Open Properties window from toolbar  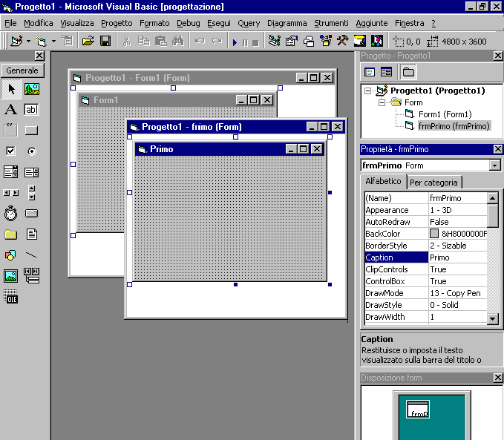point(292,41)
